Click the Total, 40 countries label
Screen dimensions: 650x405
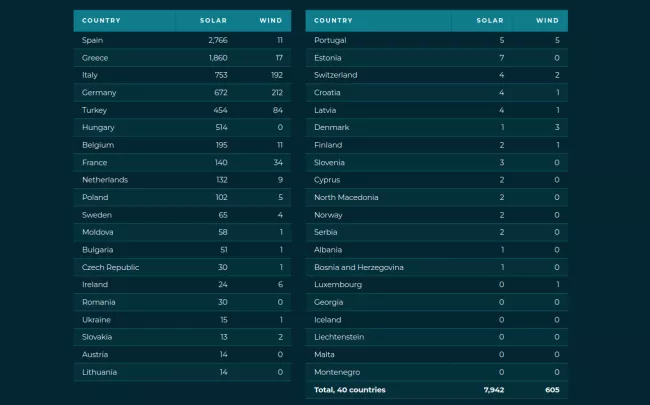point(349,390)
